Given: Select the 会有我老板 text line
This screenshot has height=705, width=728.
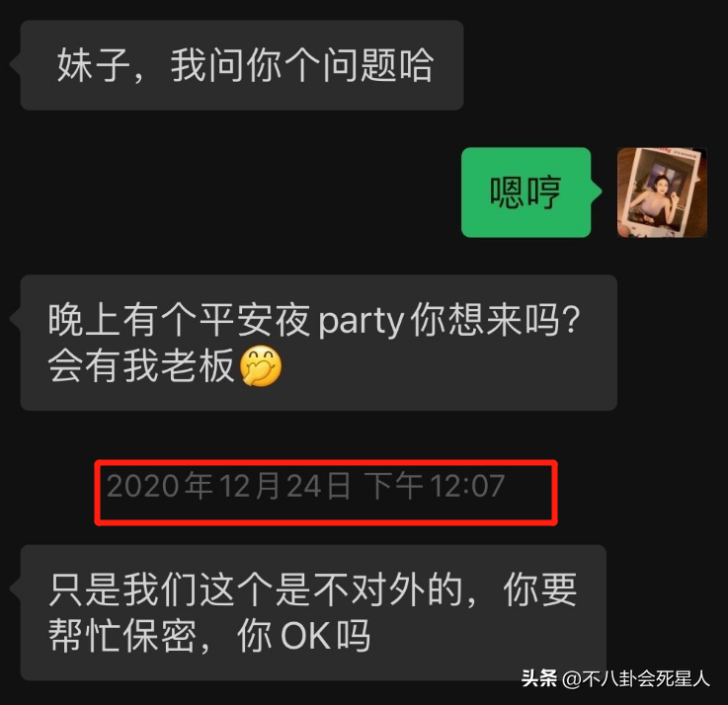Looking at the screenshot, I should (x=141, y=366).
